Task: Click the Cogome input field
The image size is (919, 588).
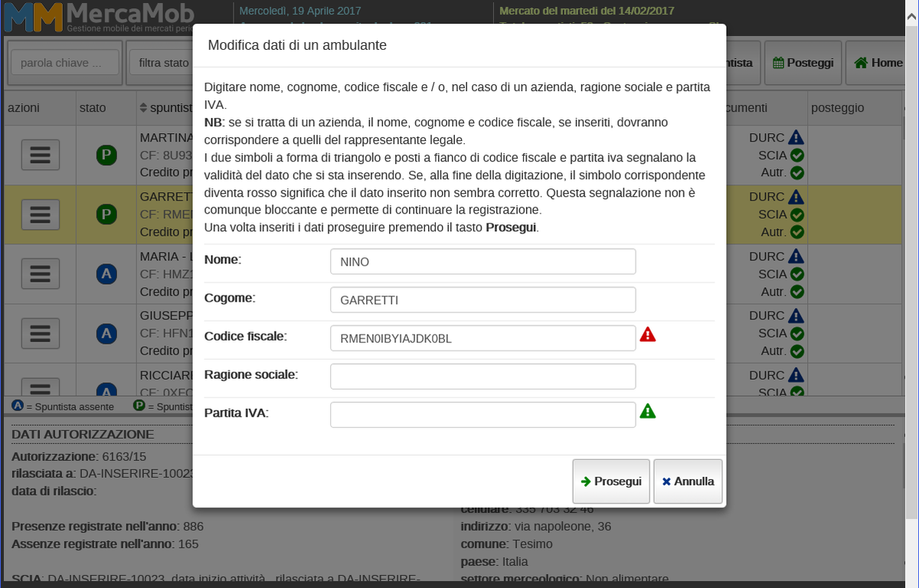Action: [x=483, y=299]
